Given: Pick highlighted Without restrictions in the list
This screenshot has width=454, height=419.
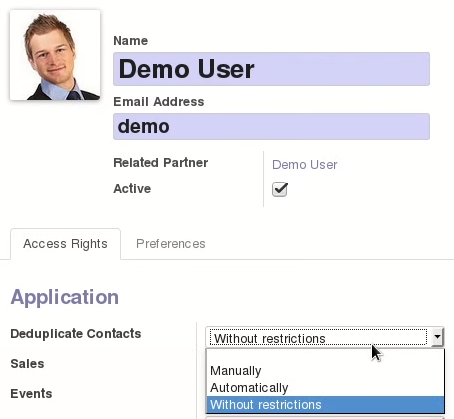Looking at the screenshot, I should pos(325,405).
